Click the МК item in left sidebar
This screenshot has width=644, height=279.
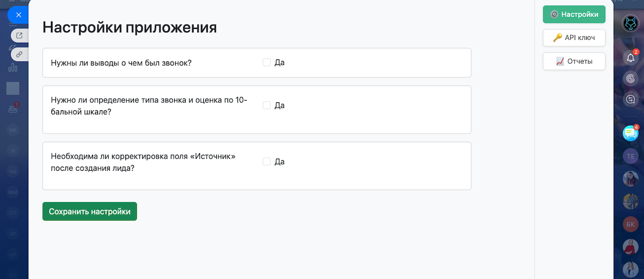[13, 130]
